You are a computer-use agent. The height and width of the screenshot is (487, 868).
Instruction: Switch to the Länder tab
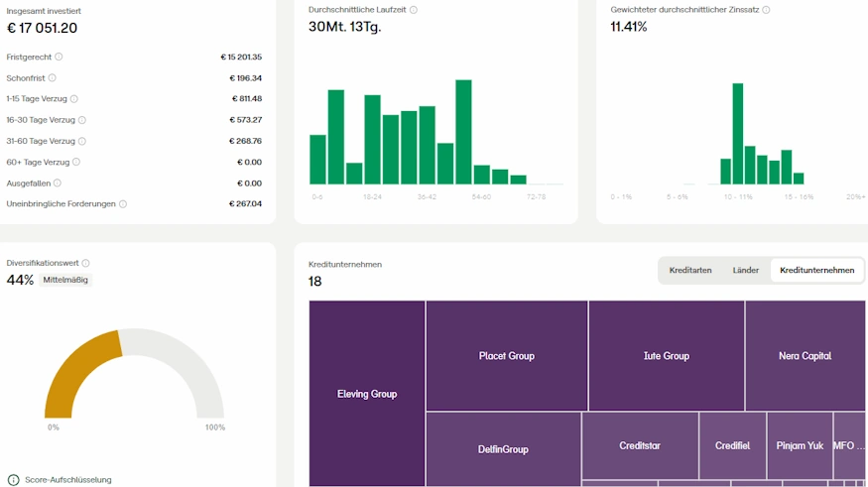[745, 270]
